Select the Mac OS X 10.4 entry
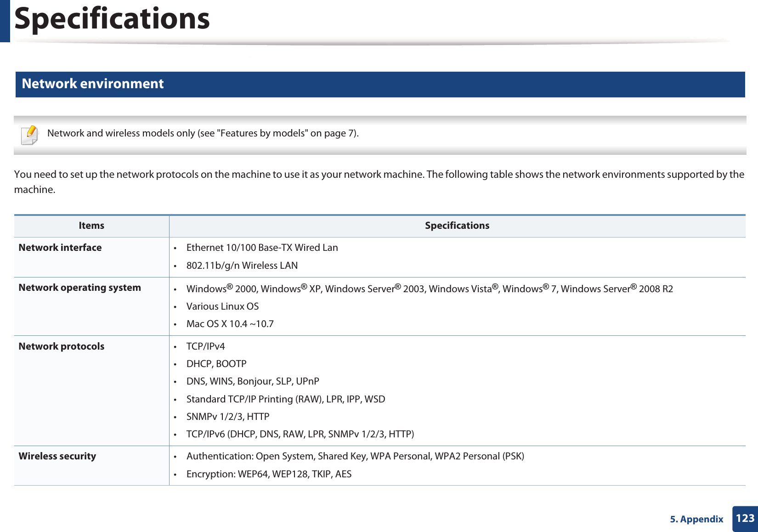 tap(231, 323)
